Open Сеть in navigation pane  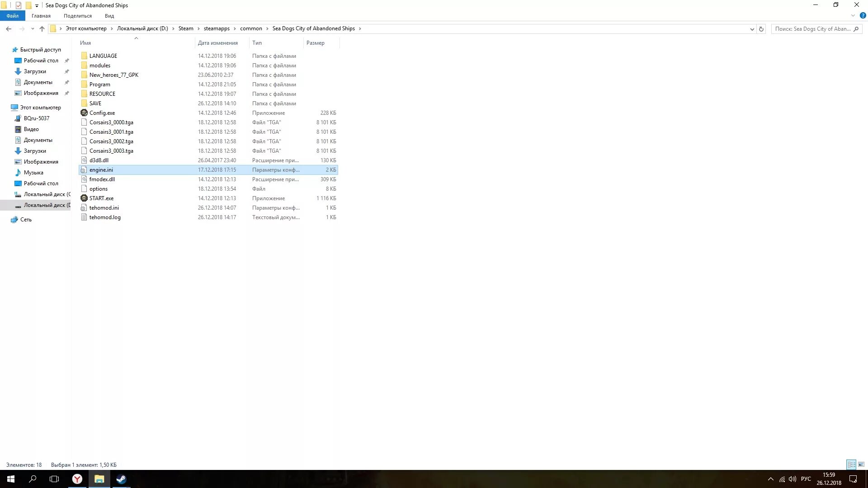(26, 220)
